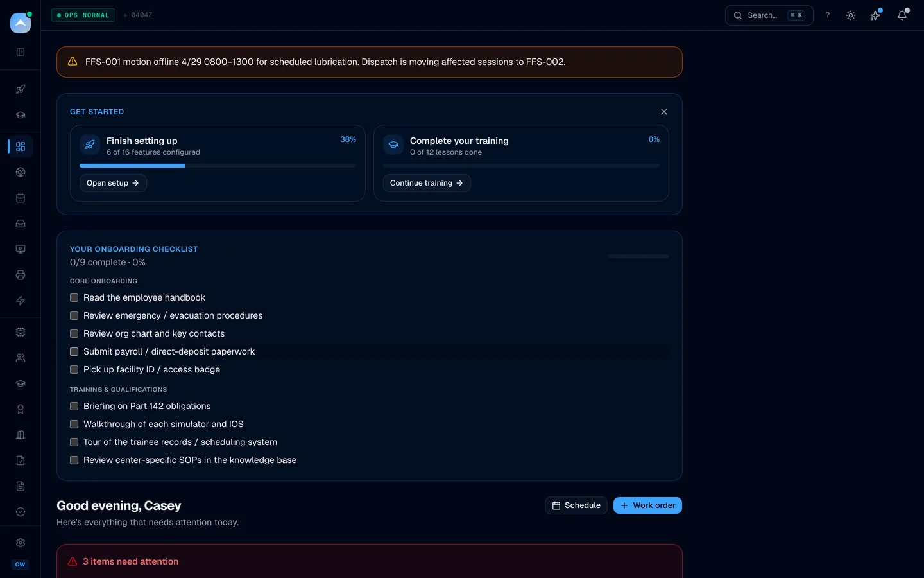Open the Schedule button
The width and height of the screenshot is (924, 578).
(576, 505)
